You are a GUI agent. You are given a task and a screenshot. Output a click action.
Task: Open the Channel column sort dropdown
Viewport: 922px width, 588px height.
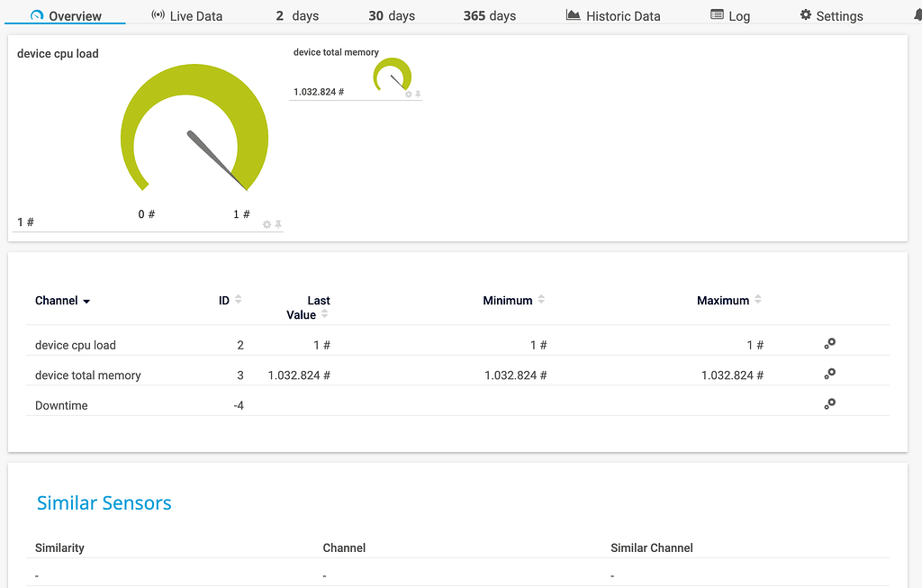[x=86, y=301]
